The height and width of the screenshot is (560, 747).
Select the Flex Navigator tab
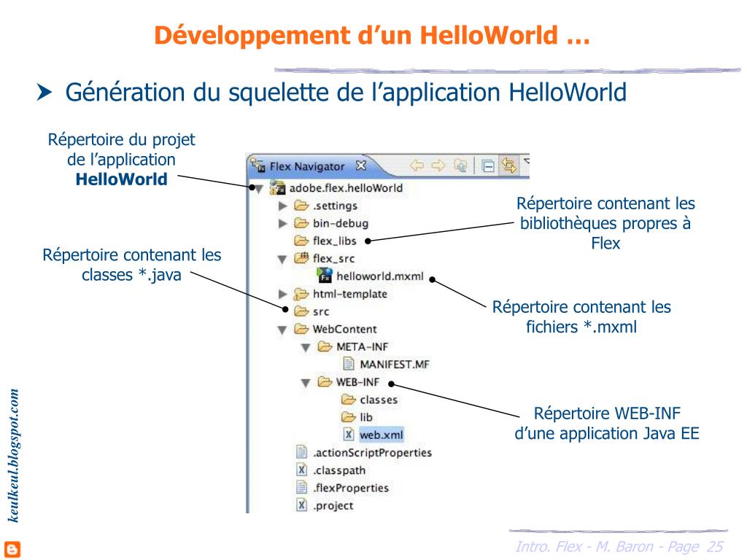(x=307, y=166)
